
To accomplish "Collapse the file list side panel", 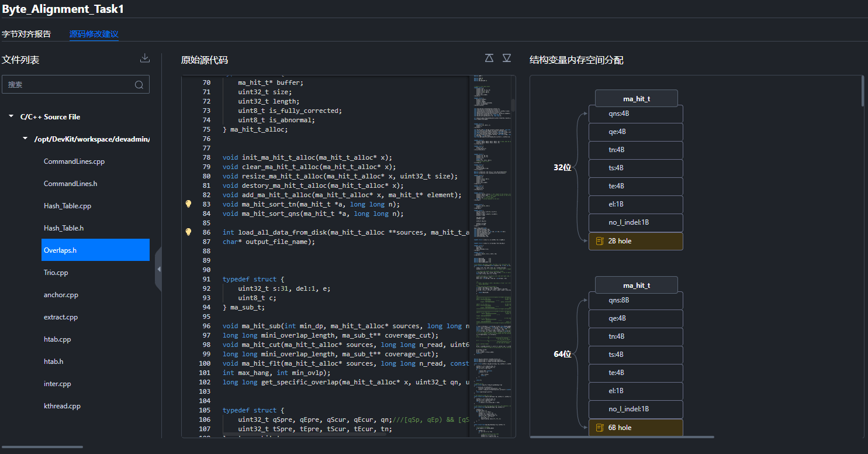I will tap(158, 269).
